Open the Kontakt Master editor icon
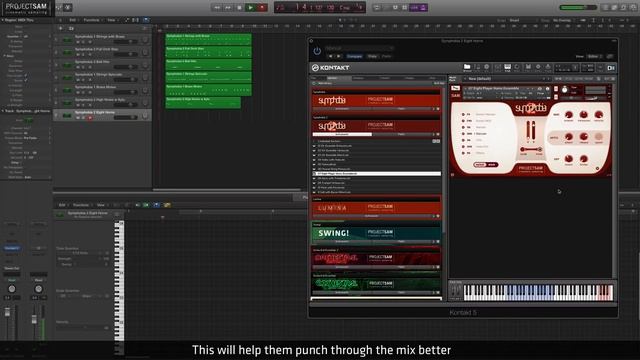This screenshot has height=360, width=640. [x=517, y=68]
